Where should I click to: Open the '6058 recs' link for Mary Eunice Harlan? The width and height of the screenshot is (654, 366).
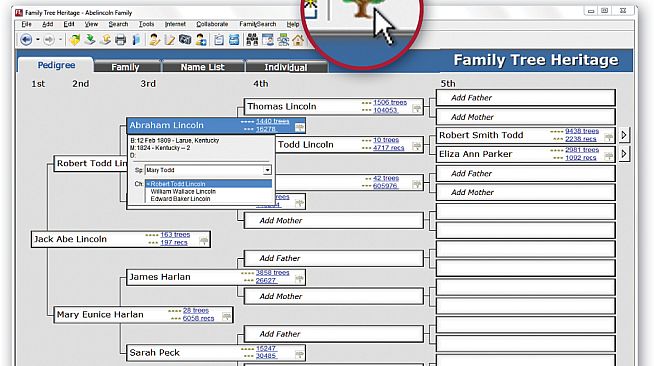[199, 318]
